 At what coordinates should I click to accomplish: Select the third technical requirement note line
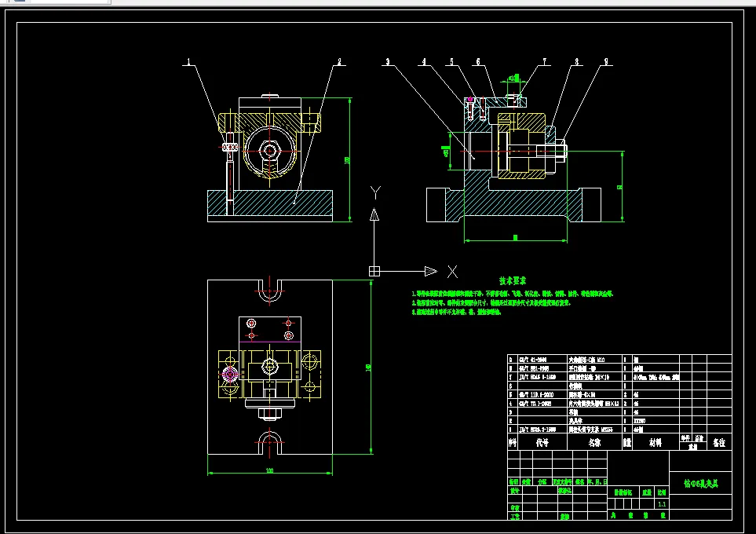pyautogui.click(x=456, y=312)
